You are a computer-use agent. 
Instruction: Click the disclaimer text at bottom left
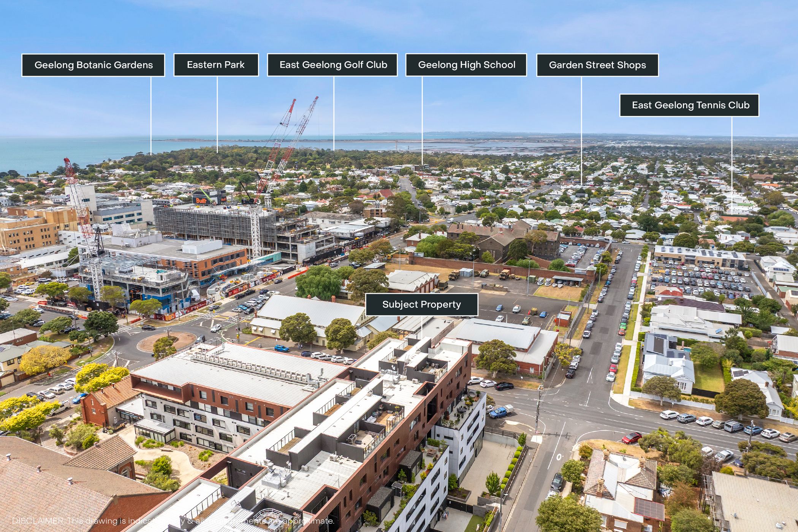tap(173, 521)
